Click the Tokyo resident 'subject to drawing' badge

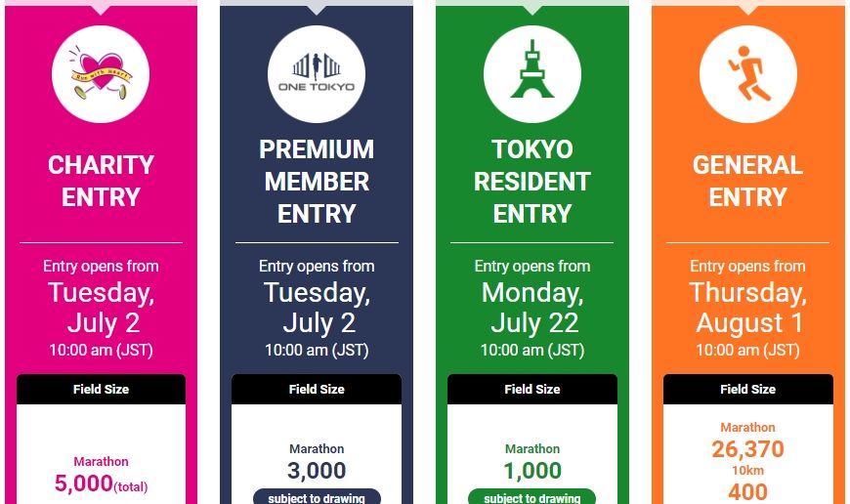click(x=532, y=497)
